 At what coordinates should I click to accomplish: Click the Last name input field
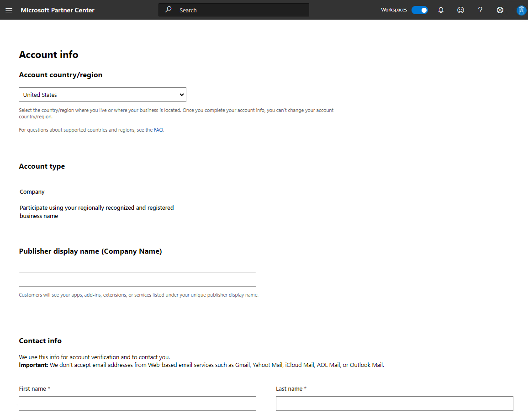(394, 404)
